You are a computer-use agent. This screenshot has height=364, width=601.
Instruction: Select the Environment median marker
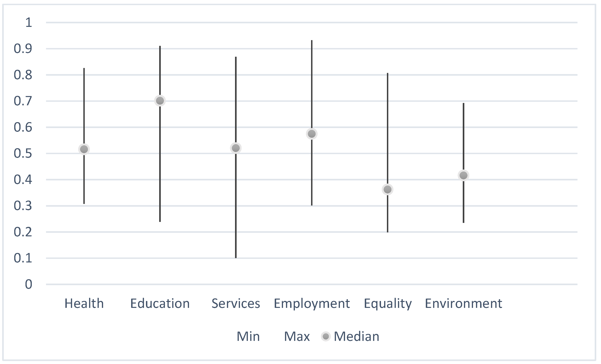click(463, 175)
